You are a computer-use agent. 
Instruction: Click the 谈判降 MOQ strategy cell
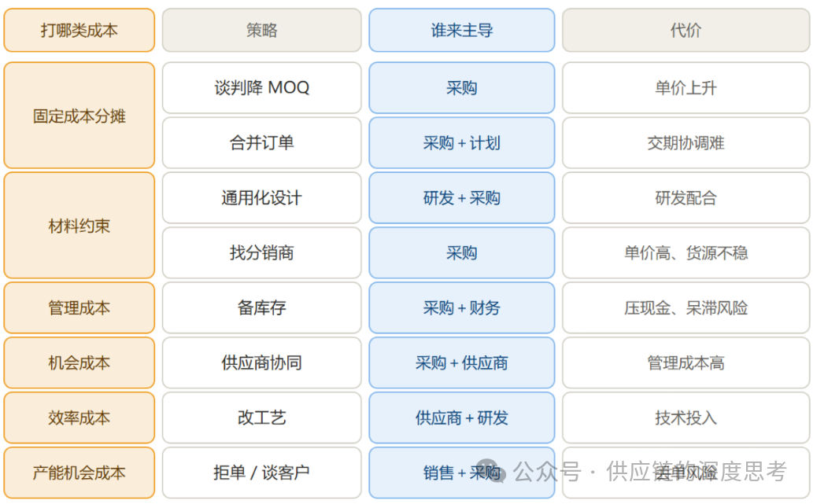click(262, 87)
